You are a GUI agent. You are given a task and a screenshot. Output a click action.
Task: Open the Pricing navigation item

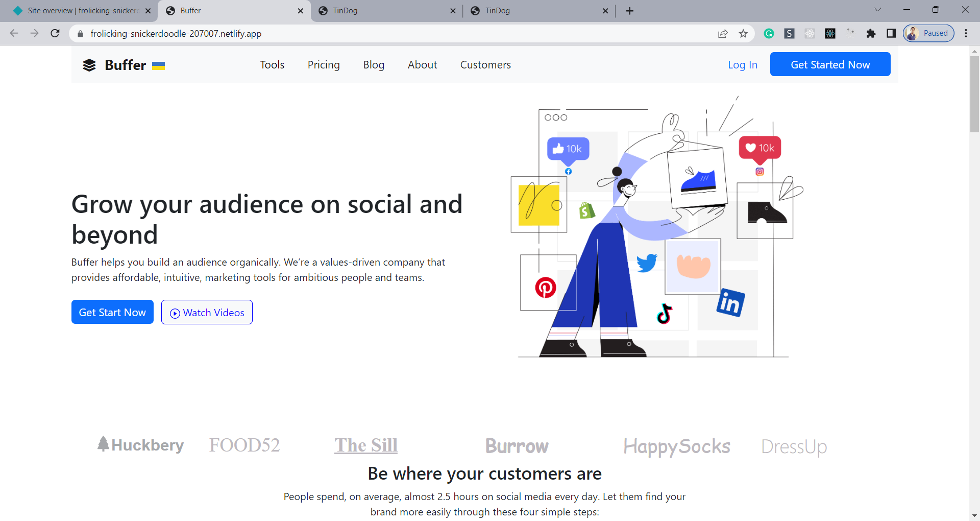(324, 65)
